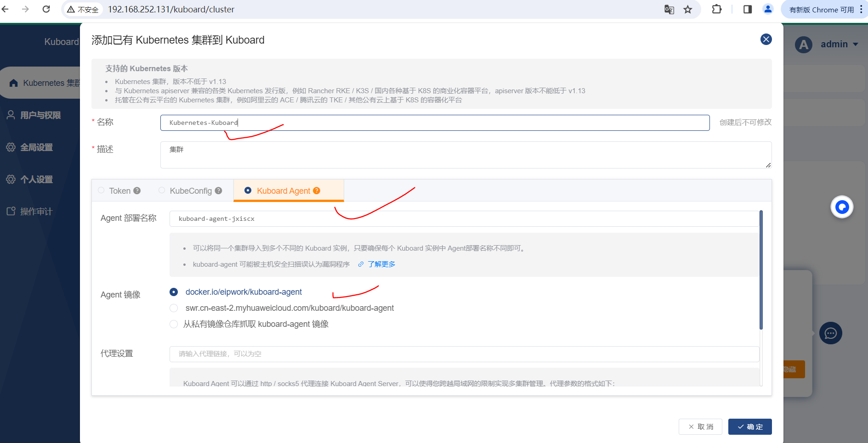The height and width of the screenshot is (443, 868).
Task: Click the KubeConfig help question icon
Action: point(218,191)
